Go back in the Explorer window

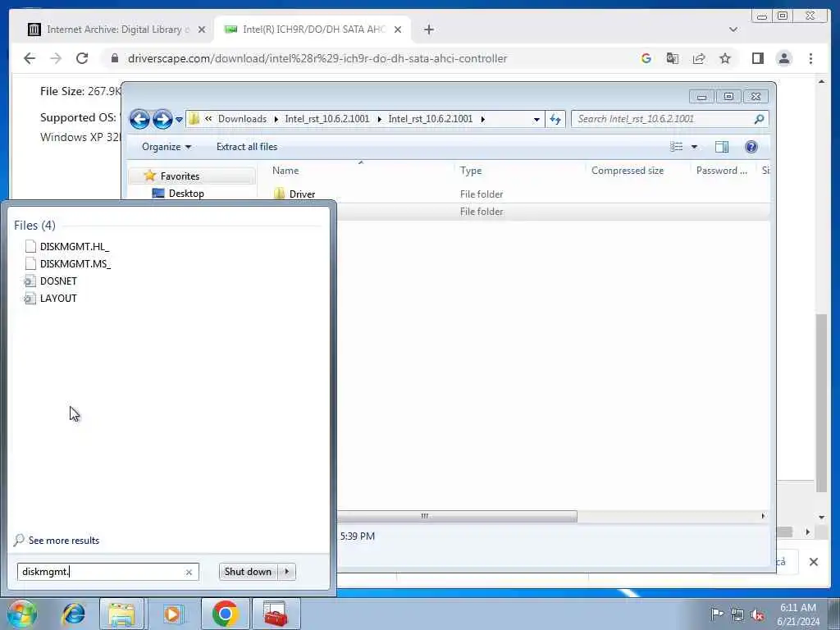139,119
